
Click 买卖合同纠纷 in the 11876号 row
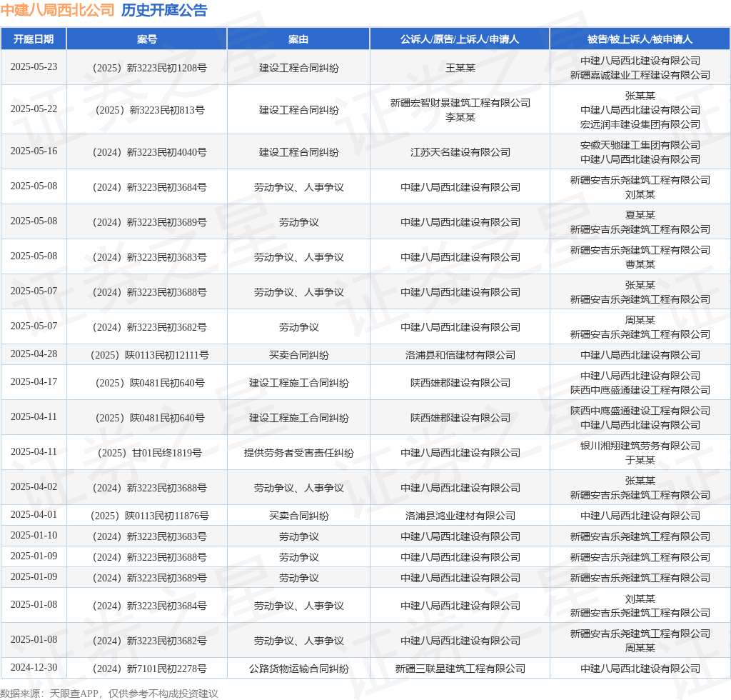(299, 516)
